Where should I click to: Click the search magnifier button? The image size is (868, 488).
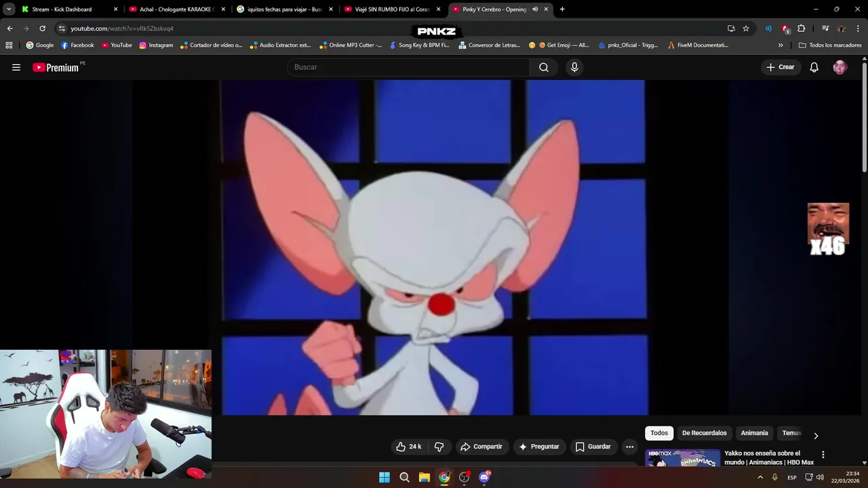544,67
